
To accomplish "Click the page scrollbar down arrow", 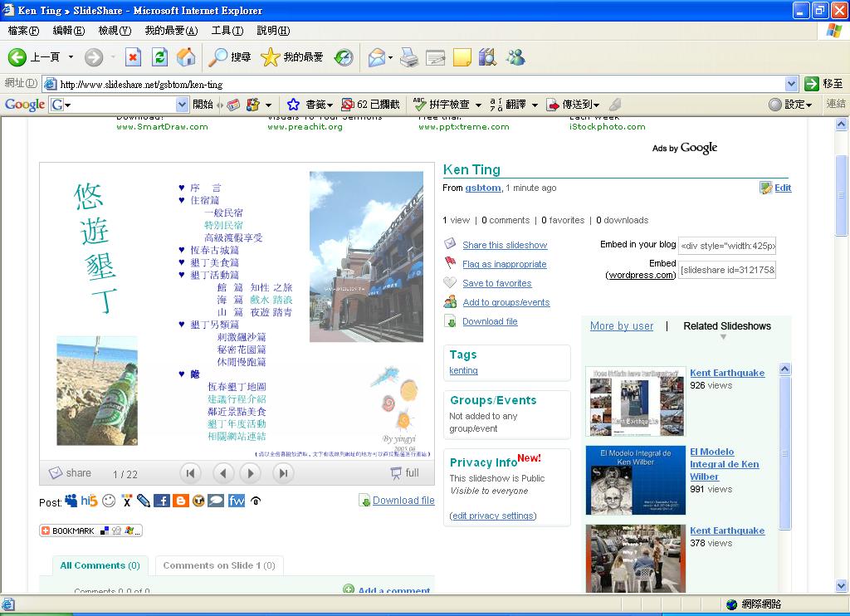I will [x=842, y=585].
